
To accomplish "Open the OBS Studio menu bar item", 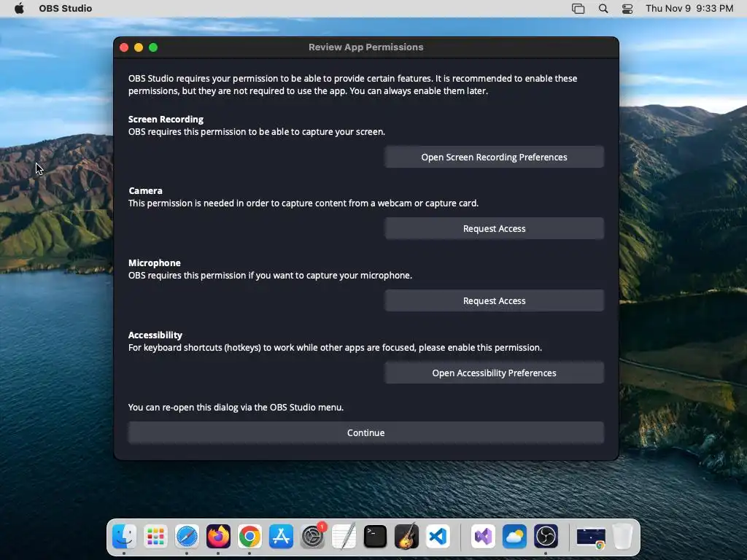I will pyautogui.click(x=65, y=8).
